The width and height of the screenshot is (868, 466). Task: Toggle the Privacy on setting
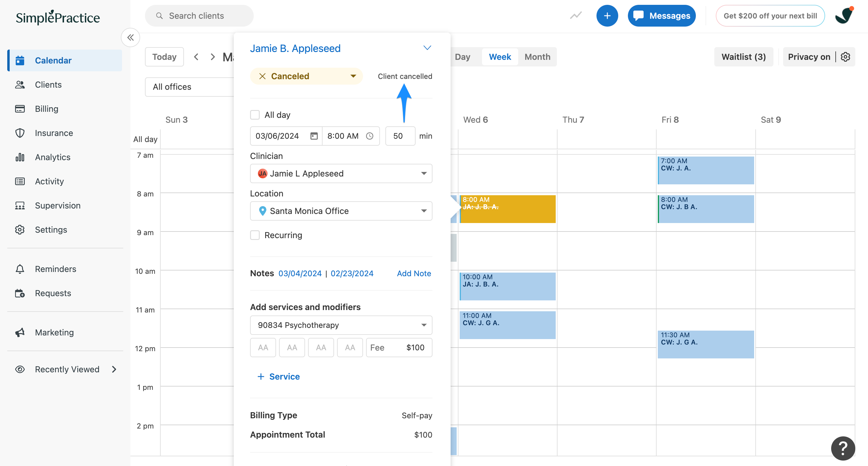809,57
